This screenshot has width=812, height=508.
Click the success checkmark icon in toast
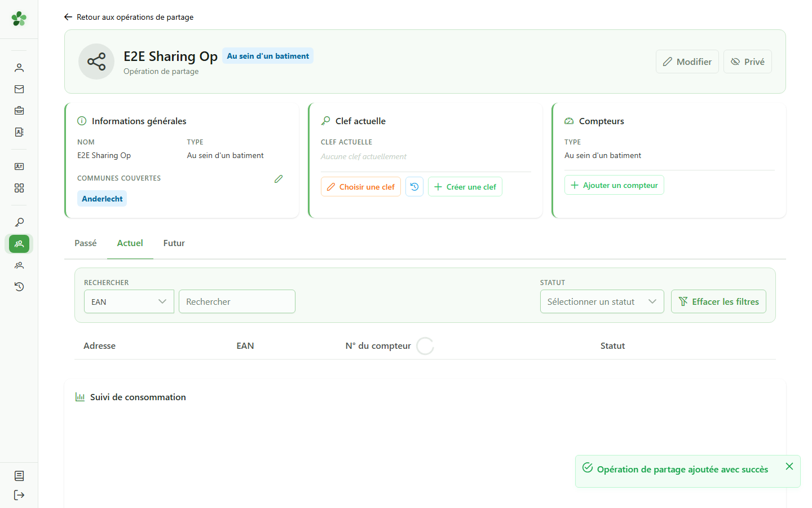coord(588,468)
